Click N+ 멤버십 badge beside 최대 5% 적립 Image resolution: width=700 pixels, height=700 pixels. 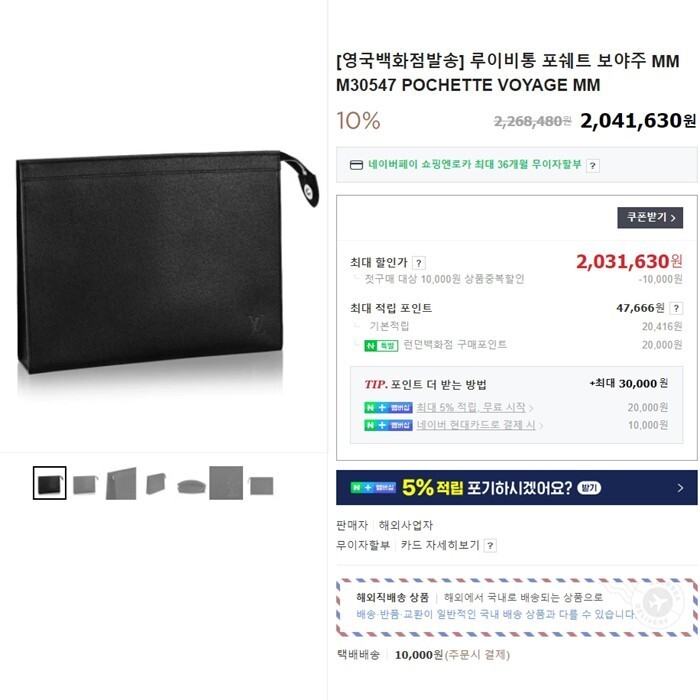(388, 408)
